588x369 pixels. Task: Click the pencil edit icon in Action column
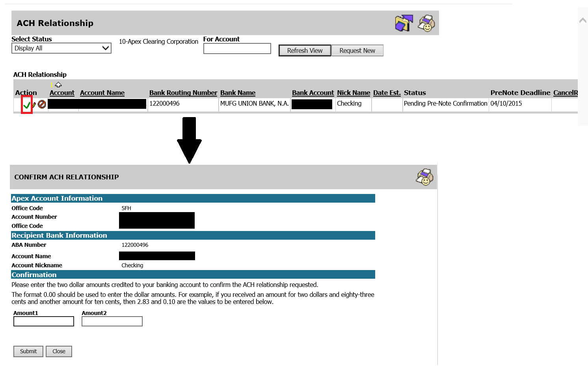(x=34, y=105)
